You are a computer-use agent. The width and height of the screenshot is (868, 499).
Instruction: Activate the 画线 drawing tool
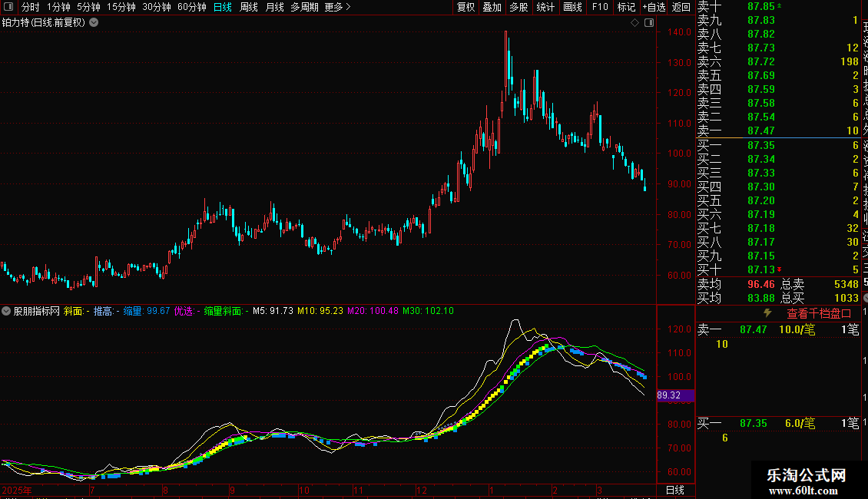click(572, 7)
